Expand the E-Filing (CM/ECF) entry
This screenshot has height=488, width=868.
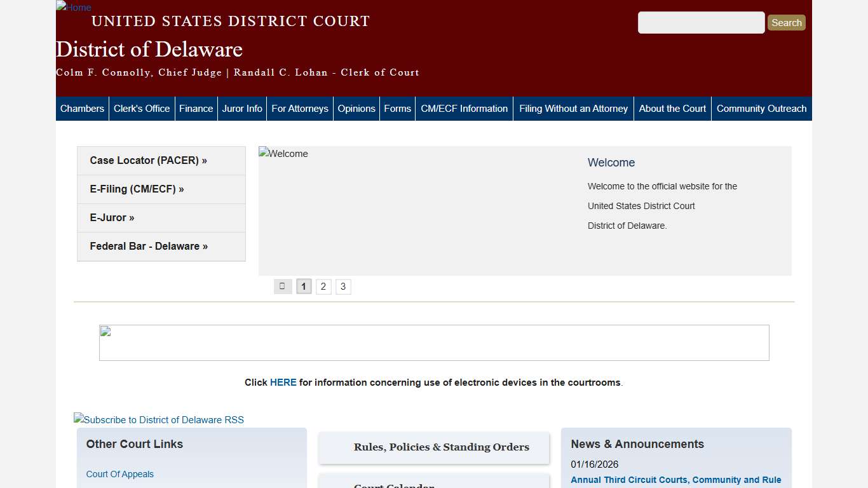click(x=137, y=189)
